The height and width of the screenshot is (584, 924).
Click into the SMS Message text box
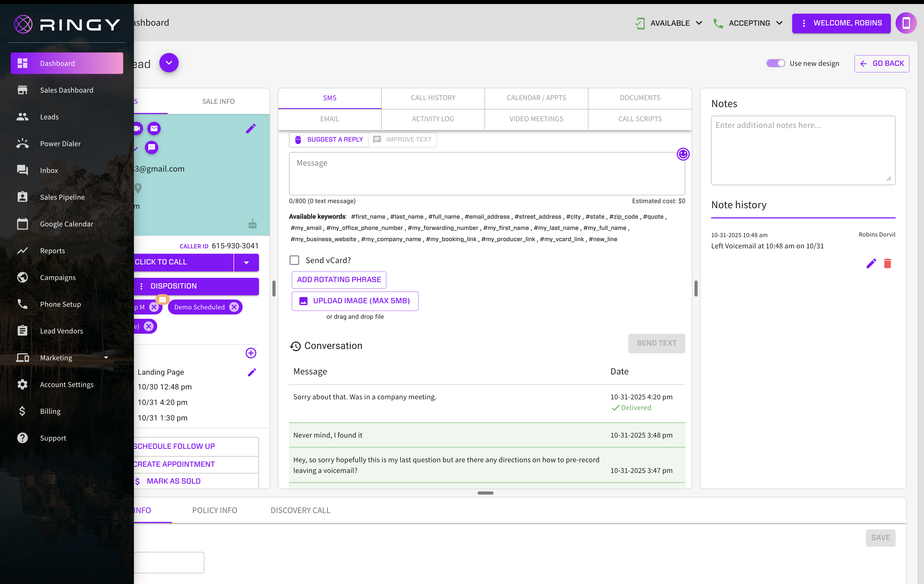click(487, 173)
